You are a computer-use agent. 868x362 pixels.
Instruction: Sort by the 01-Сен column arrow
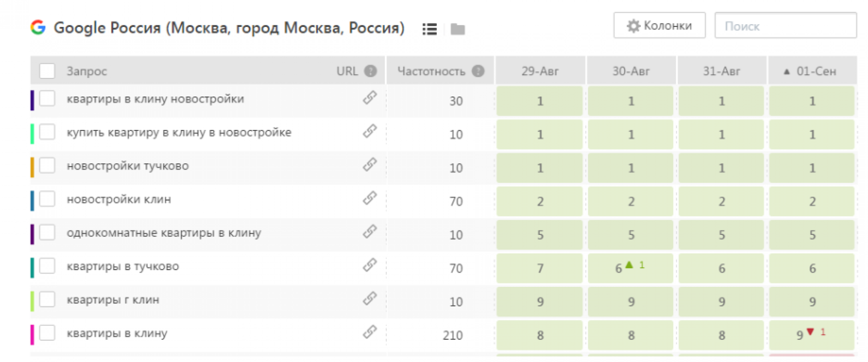(787, 72)
